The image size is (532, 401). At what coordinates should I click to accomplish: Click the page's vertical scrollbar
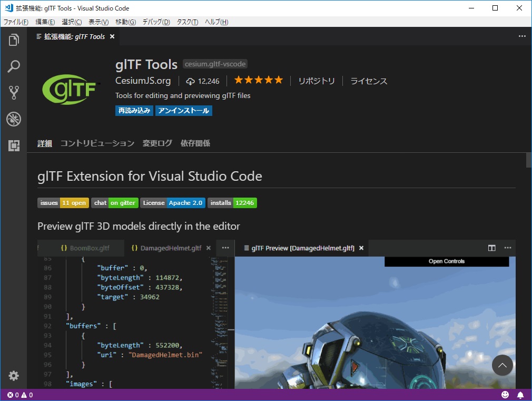(528, 161)
